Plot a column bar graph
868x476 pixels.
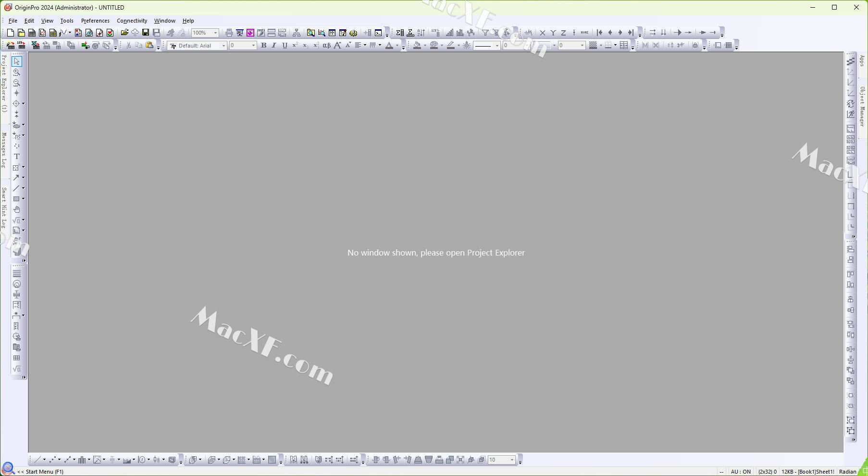(x=82, y=460)
